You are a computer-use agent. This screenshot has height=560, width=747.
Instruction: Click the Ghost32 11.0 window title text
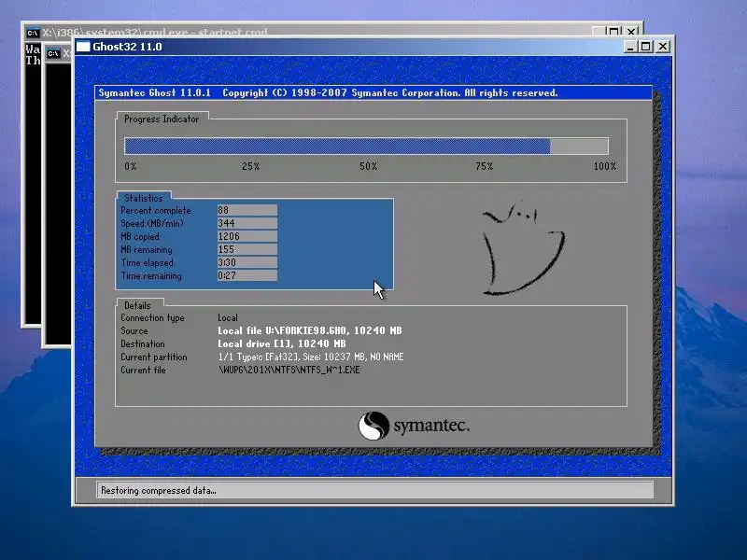pyautogui.click(x=127, y=47)
